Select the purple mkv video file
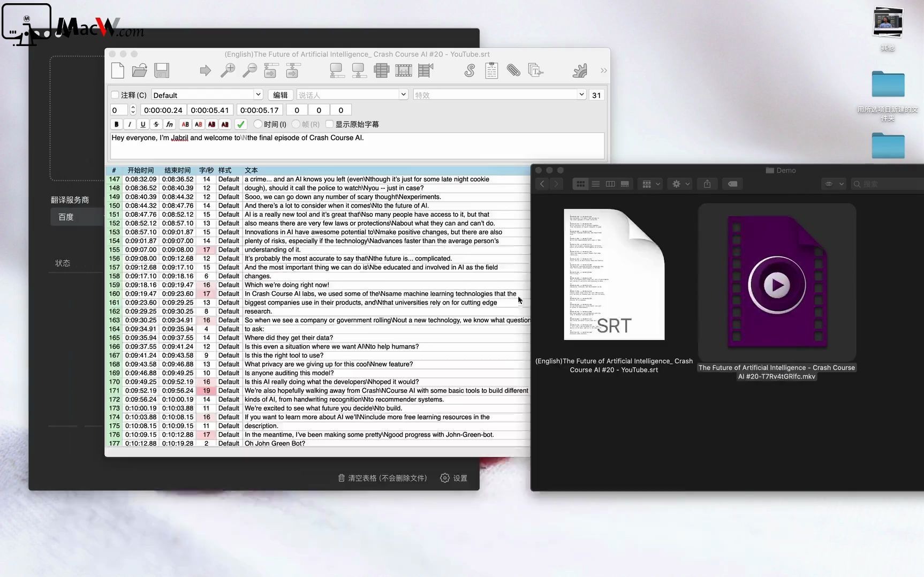 (x=777, y=282)
